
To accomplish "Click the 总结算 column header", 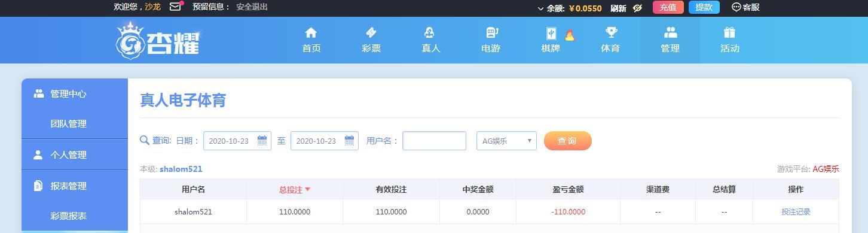I will [x=724, y=189].
